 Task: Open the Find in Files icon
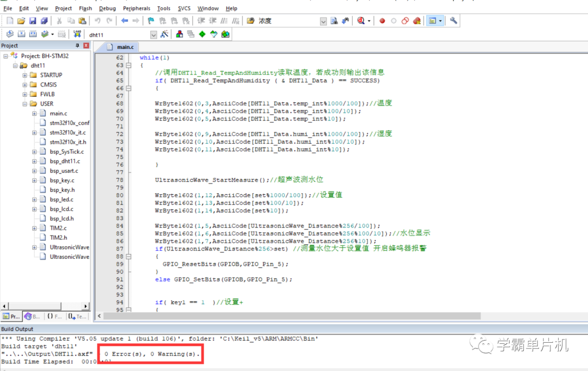coord(250,21)
